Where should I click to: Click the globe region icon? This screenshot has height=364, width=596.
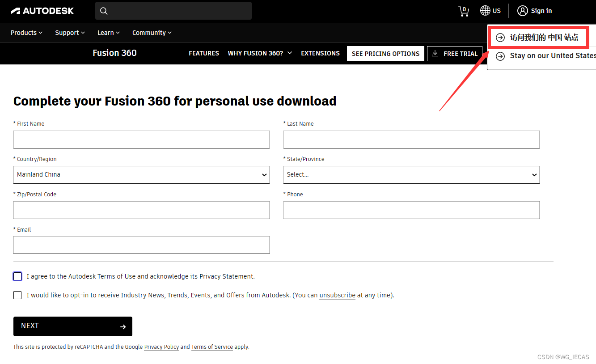point(485,11)
